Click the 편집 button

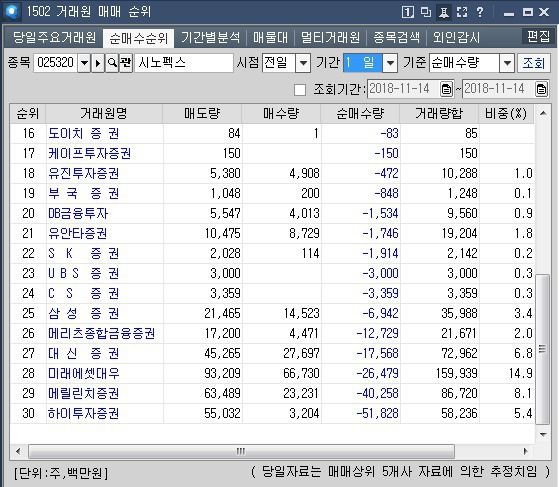pyautogui.click(x=538, y=36)
